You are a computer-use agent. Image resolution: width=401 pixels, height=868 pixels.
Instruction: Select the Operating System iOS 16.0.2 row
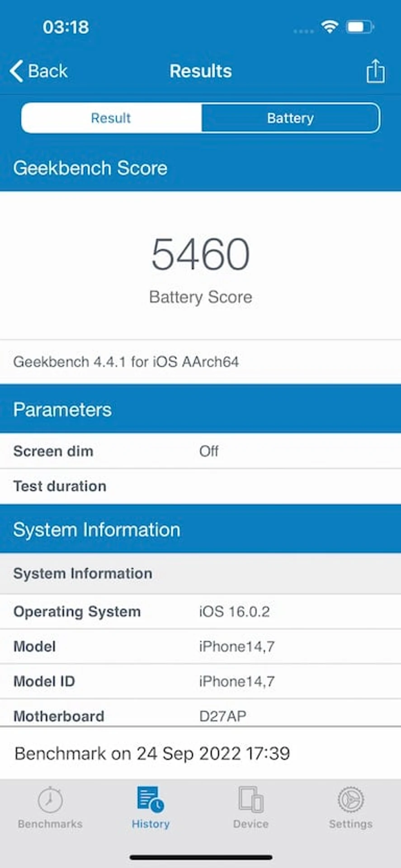[x=200, y=611]
